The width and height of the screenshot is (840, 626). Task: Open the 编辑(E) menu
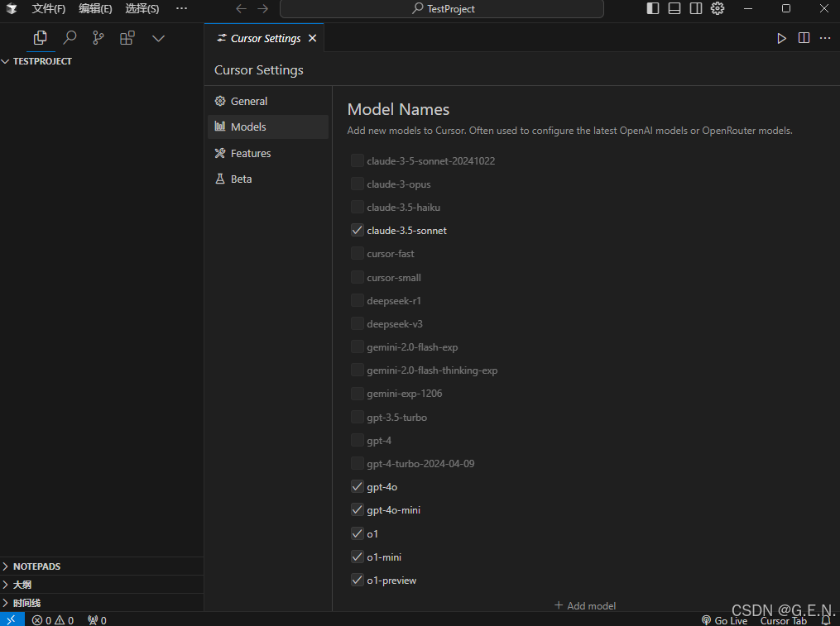click(95, 8)
